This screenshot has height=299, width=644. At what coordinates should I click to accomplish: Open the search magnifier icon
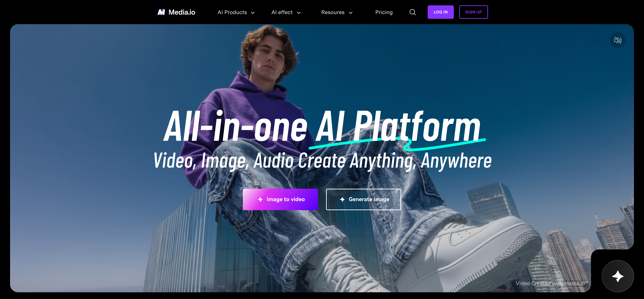click(413, 12)
